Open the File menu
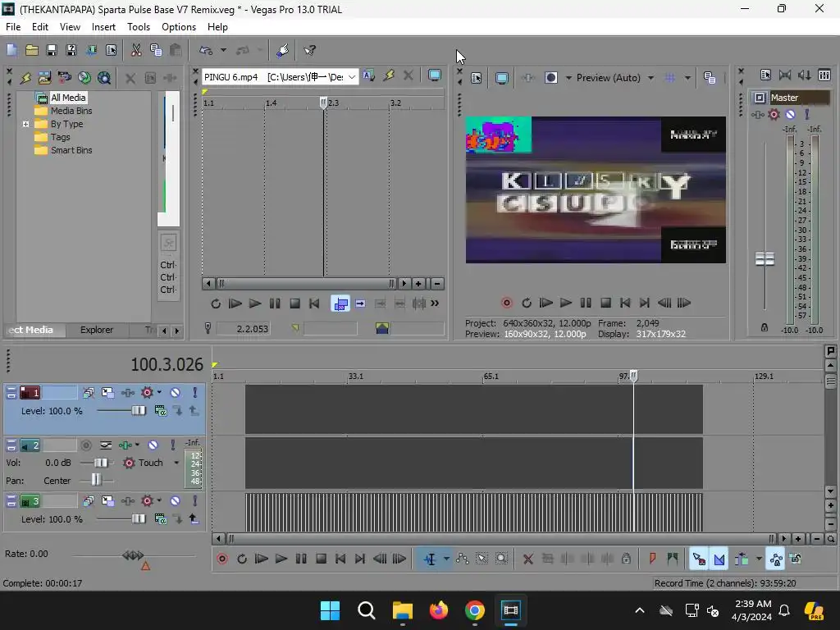Viewport: 840px width, 630px height. [13, 27]
